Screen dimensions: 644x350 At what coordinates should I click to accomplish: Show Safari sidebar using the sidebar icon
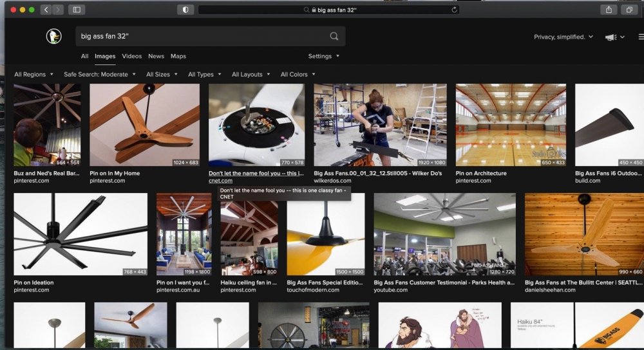(77, 10)
